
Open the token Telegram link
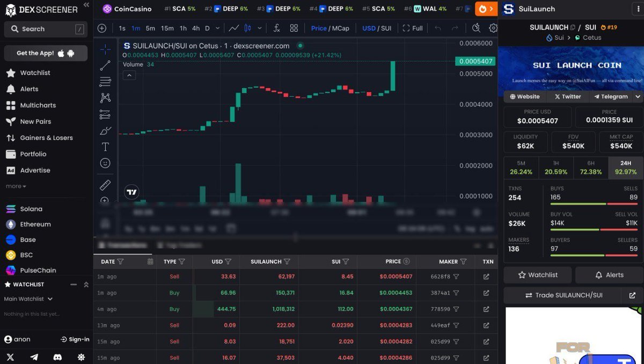tap(611, 97)
